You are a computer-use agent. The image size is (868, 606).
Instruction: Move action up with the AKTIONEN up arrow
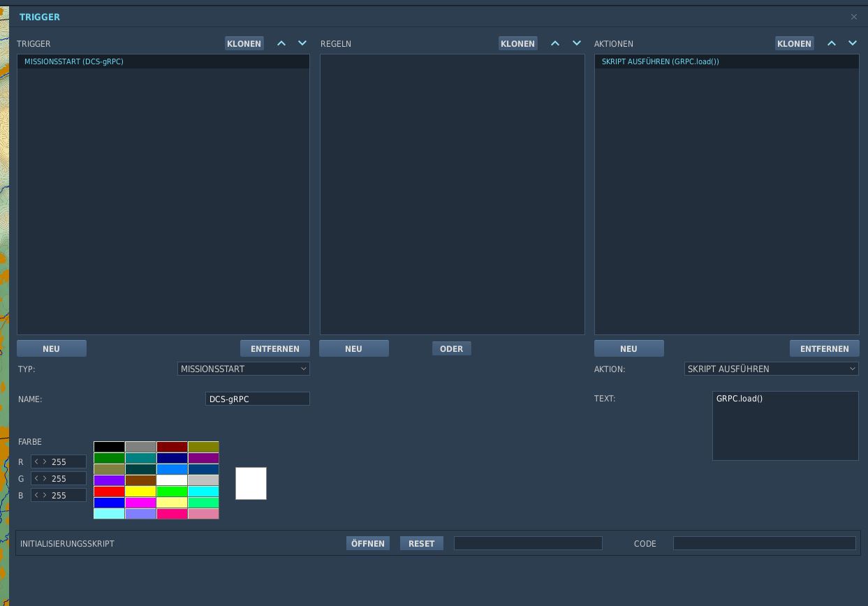[x=832, y=43]
